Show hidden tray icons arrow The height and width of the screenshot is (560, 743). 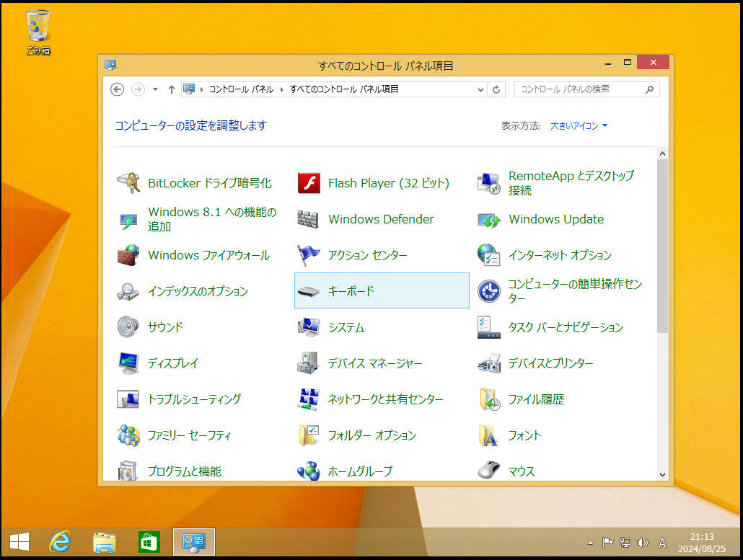(590, 543)
